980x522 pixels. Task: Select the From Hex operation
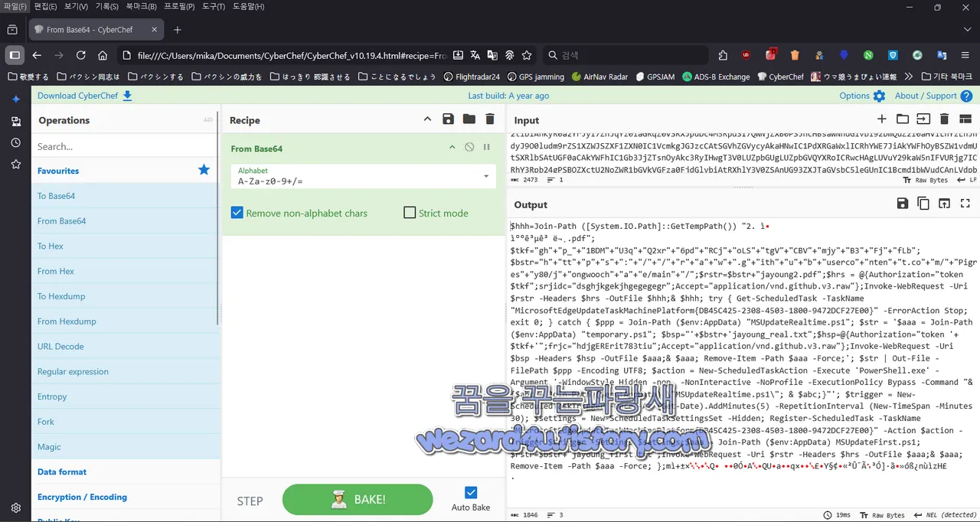point(126,271)
